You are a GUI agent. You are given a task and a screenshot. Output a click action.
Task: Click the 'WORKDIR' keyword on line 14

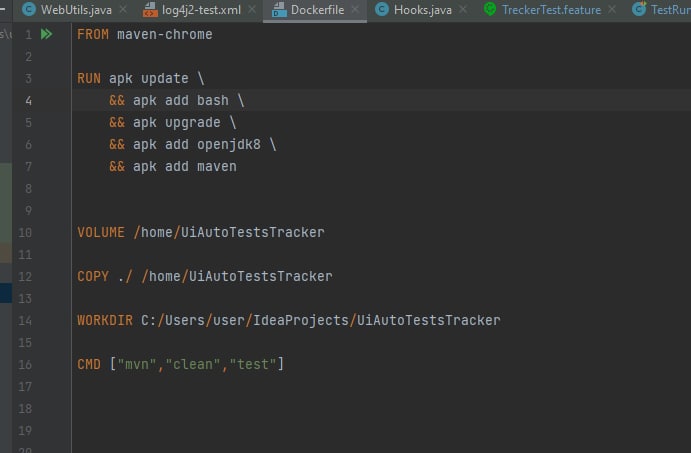tap(105, 320)
